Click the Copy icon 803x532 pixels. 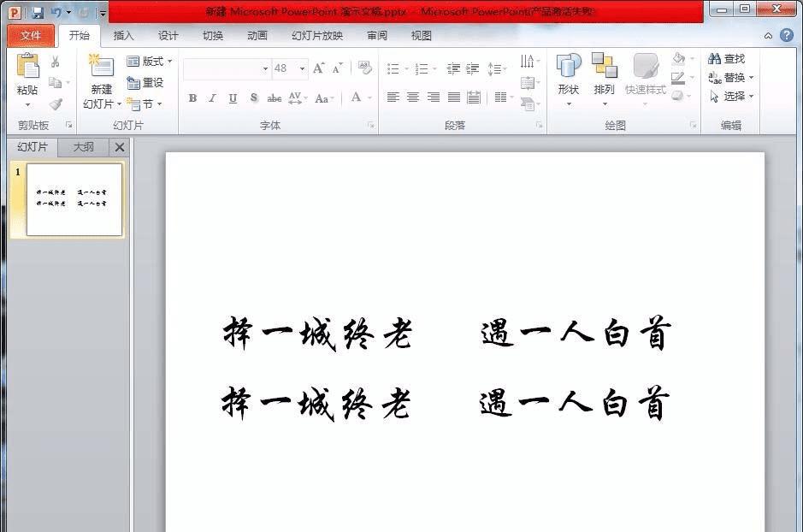pos(55,82)
